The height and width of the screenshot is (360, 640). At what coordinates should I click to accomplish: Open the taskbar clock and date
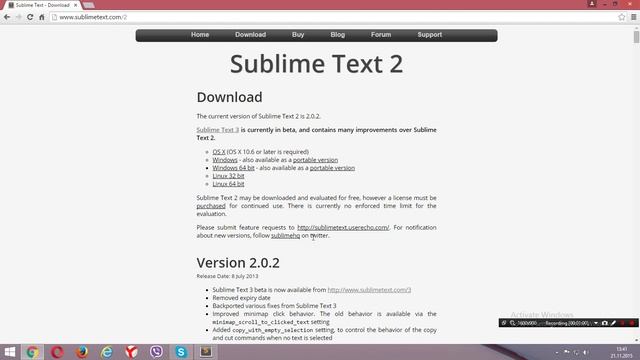622,352
